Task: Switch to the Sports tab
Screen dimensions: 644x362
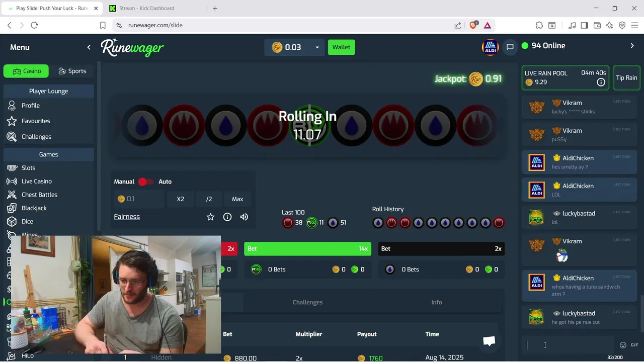Action: click(72, 71)
